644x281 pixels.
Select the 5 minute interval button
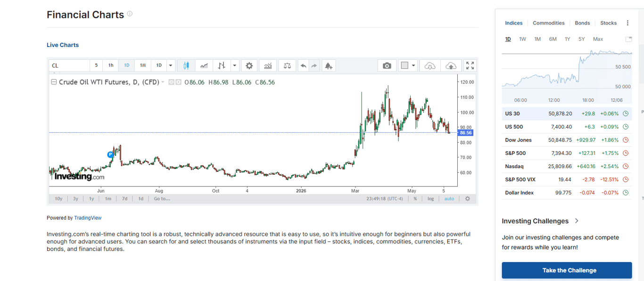pyautogui.click(x=96, y=65)
